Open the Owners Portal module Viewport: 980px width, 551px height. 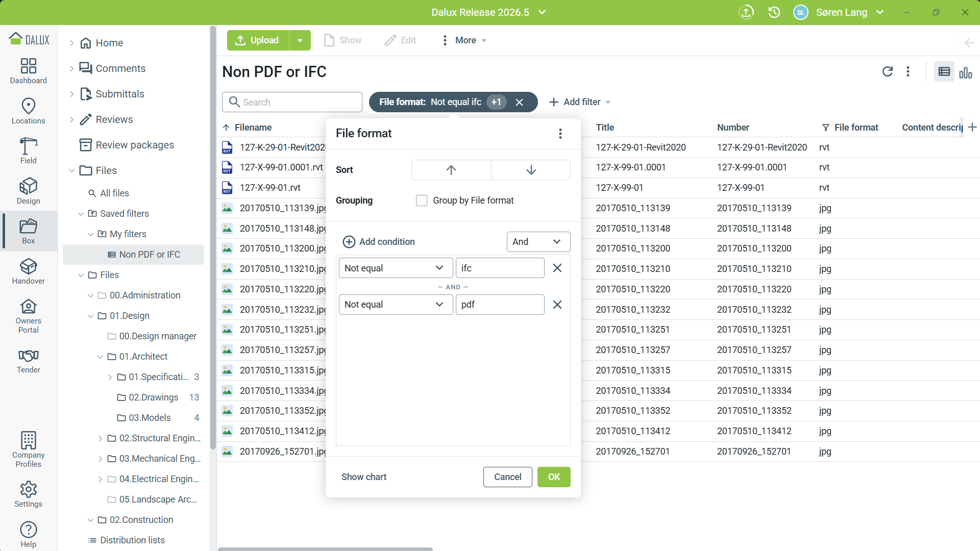click(29, 316)
